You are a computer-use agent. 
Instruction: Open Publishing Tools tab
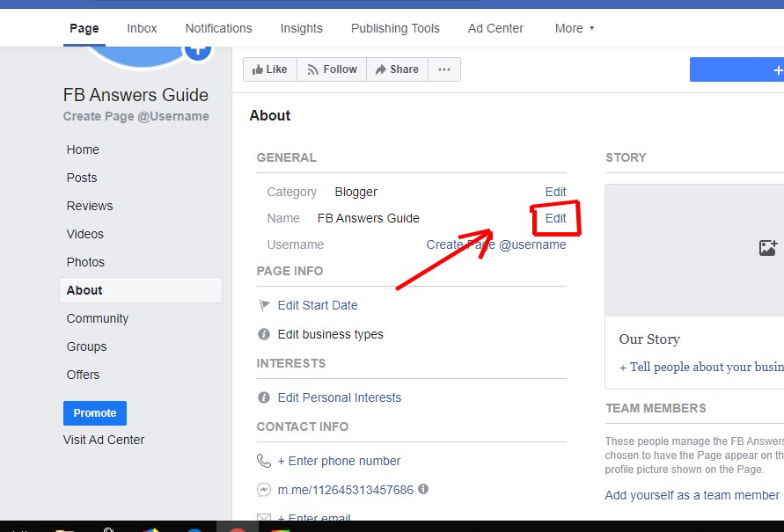tap(395, 28)
